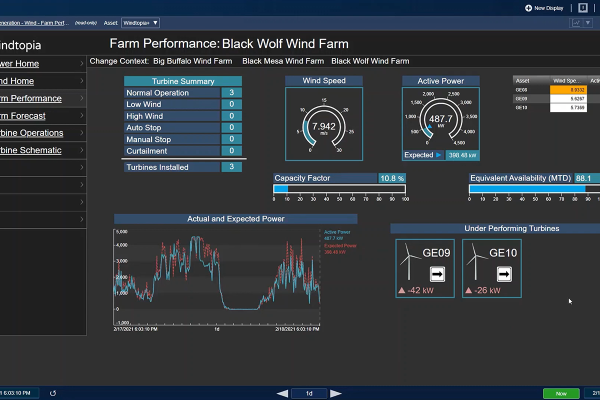Image resolution: width=600 pixels, height=400 pixels.
Task: Click the GE10 wind turbine image
Action: pos(478,263)
